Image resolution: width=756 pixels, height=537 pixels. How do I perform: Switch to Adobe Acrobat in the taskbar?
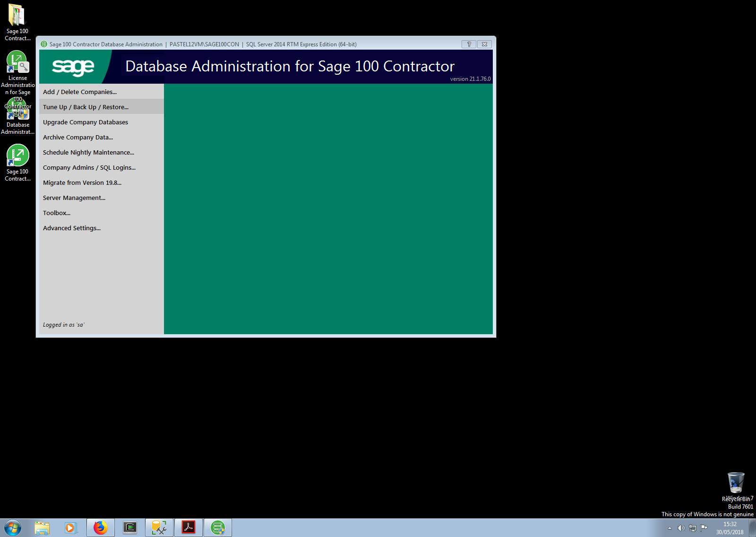pos(189,528)
